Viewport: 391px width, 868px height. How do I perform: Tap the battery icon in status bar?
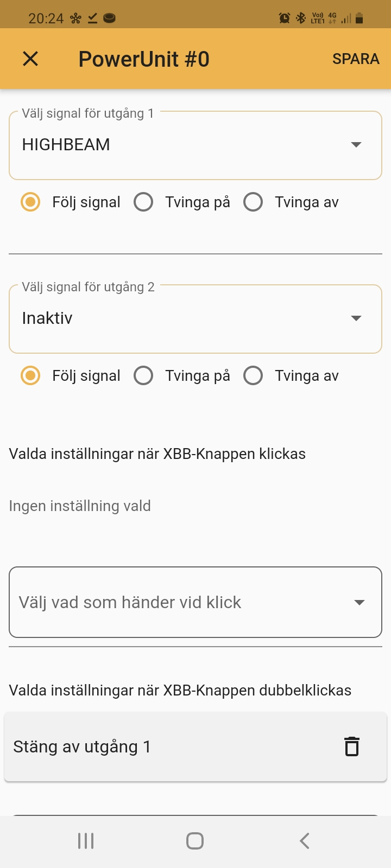(359, 18)
